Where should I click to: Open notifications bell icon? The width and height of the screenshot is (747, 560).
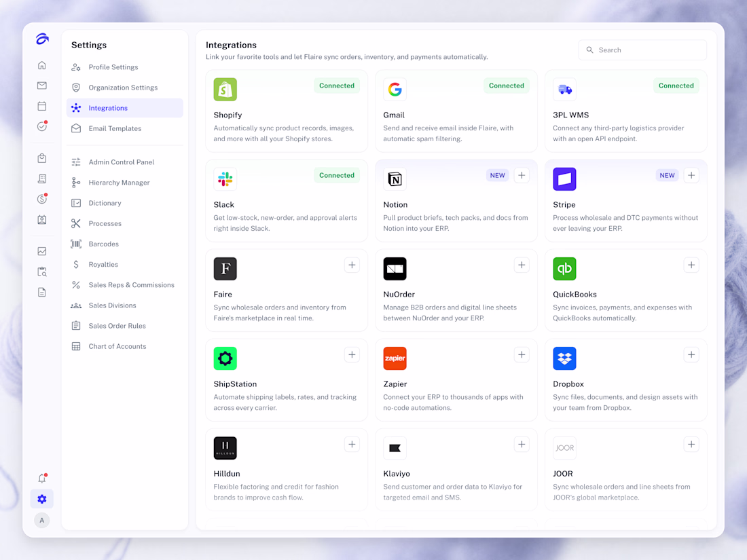tap(42, 478)
